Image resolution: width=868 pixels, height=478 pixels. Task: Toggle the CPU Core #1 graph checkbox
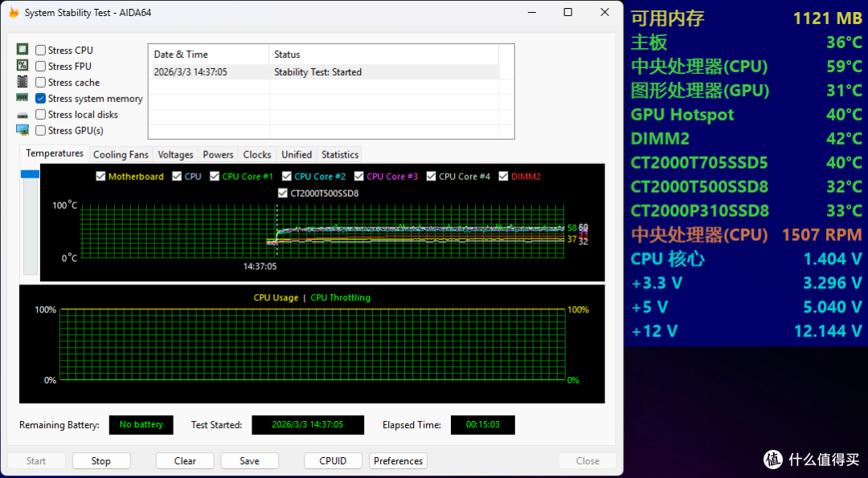coord(215,177)
